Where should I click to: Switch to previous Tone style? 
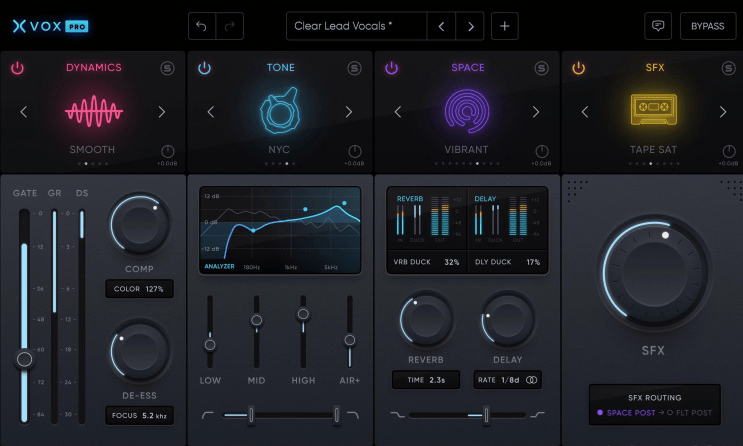click(x=211, y=112)
